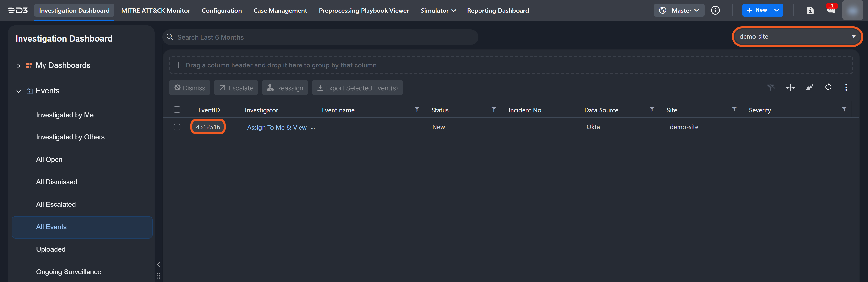Screen dimensions: 868x282
Task: Click the document info icon in header
Action: point(810,11)
